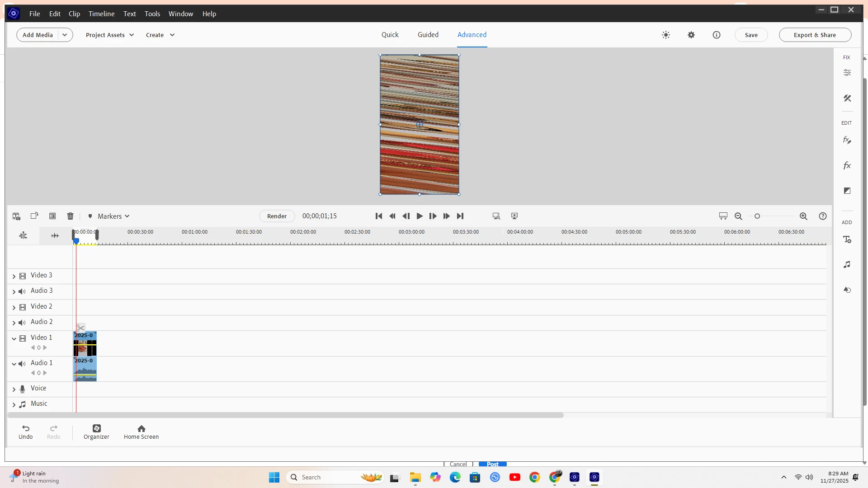Click the Adjustments sliders icon under FIX
Image resolution: width=868 pixels, height=488 pixels.
pyautogui.click(x=847, y=72)
